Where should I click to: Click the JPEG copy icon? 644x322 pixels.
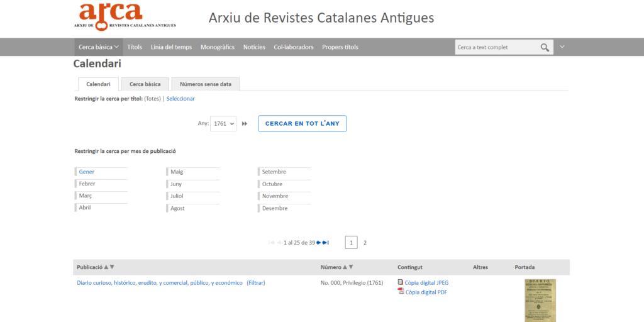click(401, 282)
